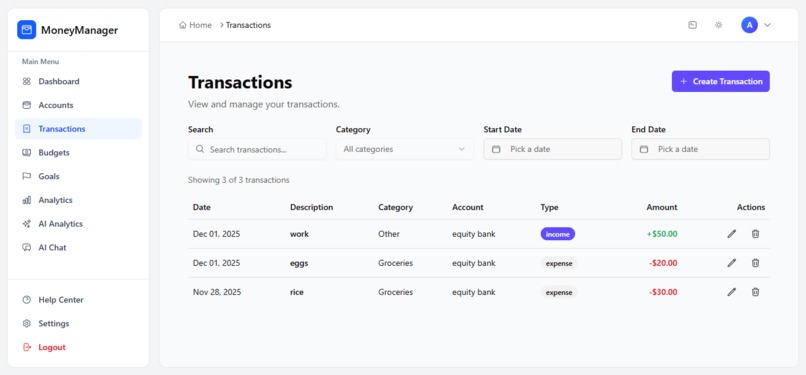Click the expense badge in eggs row

click(x=559, y=263)
